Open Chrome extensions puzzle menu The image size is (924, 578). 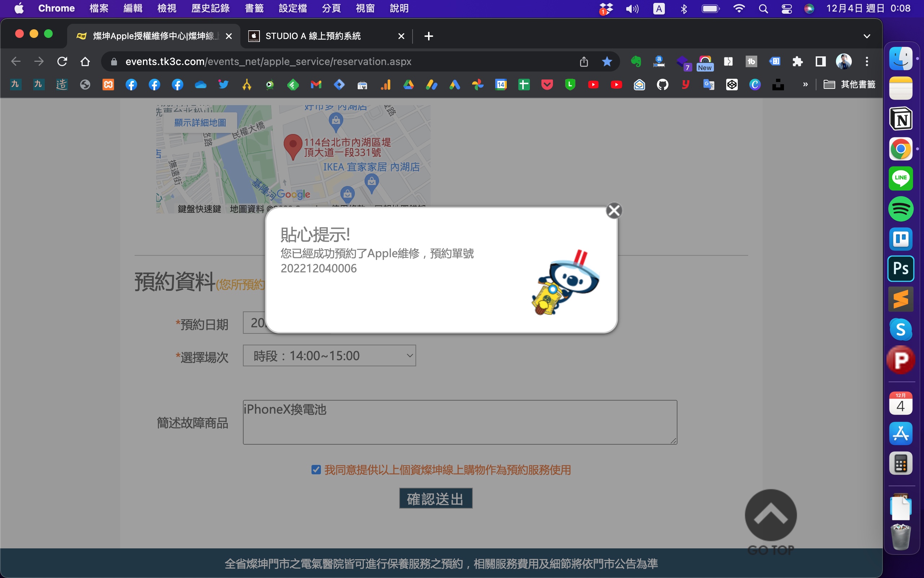point(798,61)
